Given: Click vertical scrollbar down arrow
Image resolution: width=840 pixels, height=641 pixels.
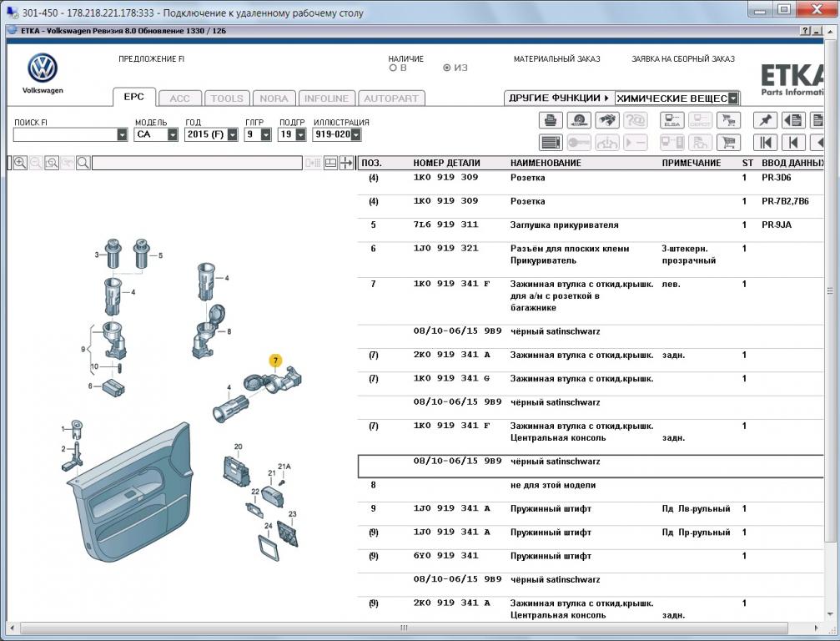Looking at the screenshot, I should [x=830, y=614].
